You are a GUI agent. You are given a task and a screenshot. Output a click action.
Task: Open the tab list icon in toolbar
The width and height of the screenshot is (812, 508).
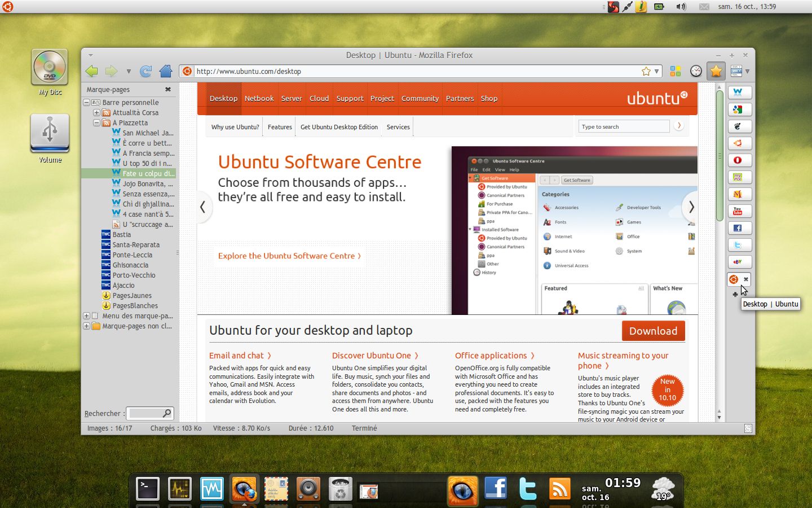click(736, 71)
